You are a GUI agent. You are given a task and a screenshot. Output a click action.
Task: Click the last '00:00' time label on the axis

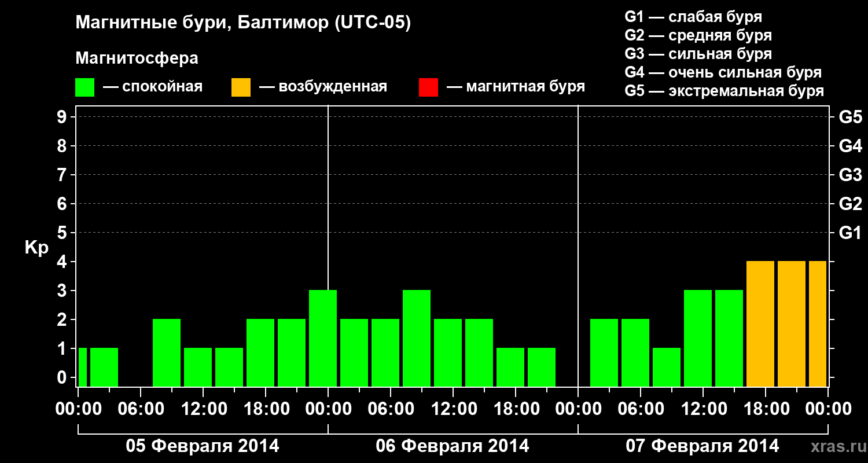click(x=827, y=409)
